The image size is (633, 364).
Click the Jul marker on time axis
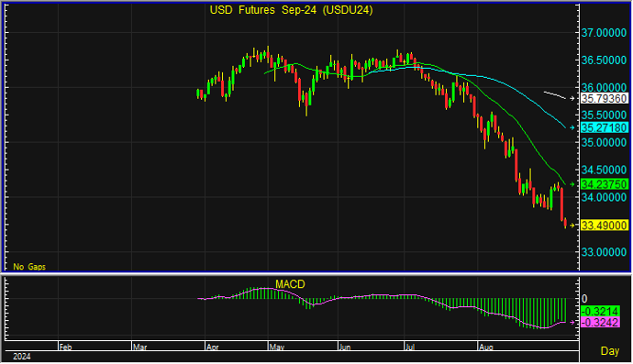410,347
